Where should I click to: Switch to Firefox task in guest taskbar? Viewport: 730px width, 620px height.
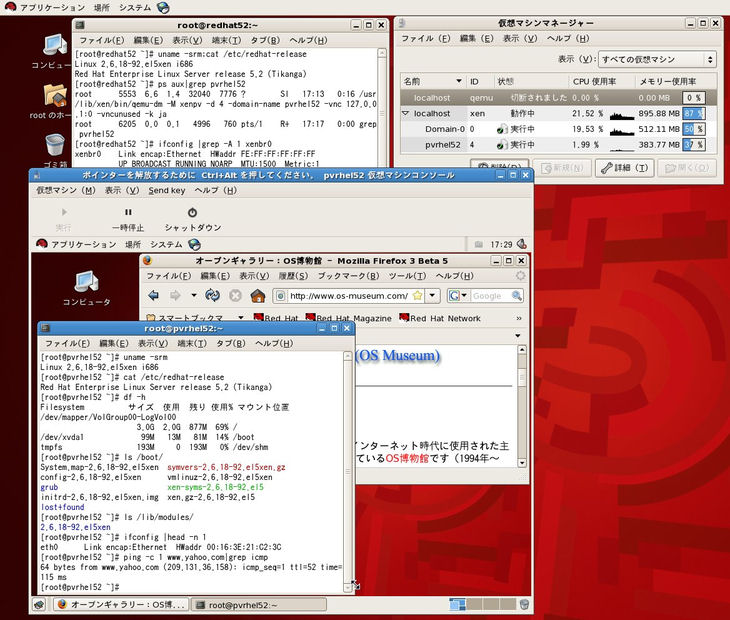pyautogui.click(x=121, y=605)
